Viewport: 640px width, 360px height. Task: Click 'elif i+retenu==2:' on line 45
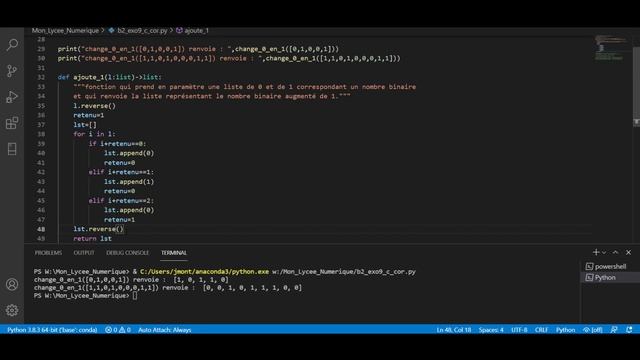[121, 200]
